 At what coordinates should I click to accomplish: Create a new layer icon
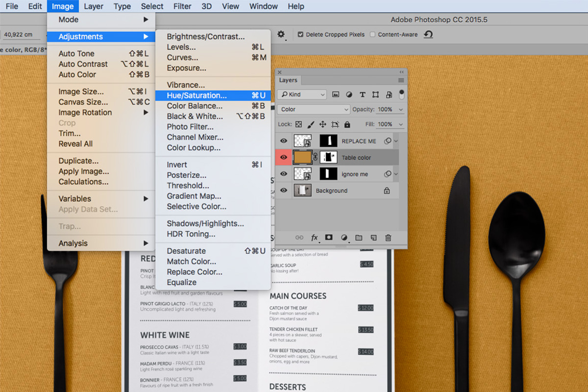(x=373, y=238)
